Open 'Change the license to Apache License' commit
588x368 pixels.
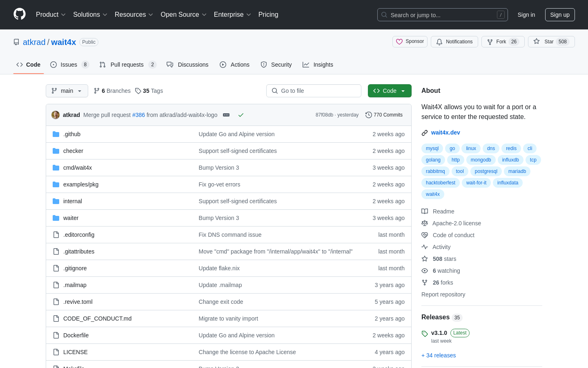click(x=247, y=352)
